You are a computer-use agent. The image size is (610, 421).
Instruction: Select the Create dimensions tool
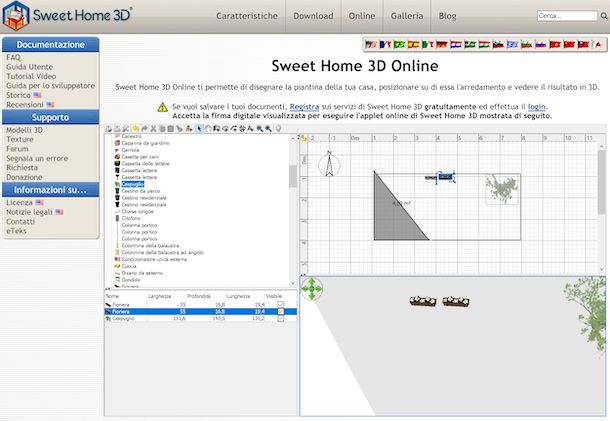pyautogui.click(x=243, y=128)
